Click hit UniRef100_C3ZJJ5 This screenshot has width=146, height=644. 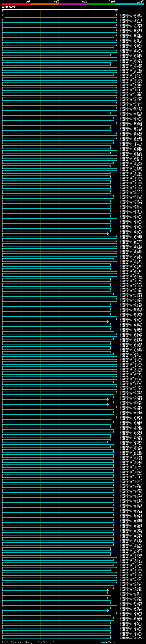click(131, 75)
